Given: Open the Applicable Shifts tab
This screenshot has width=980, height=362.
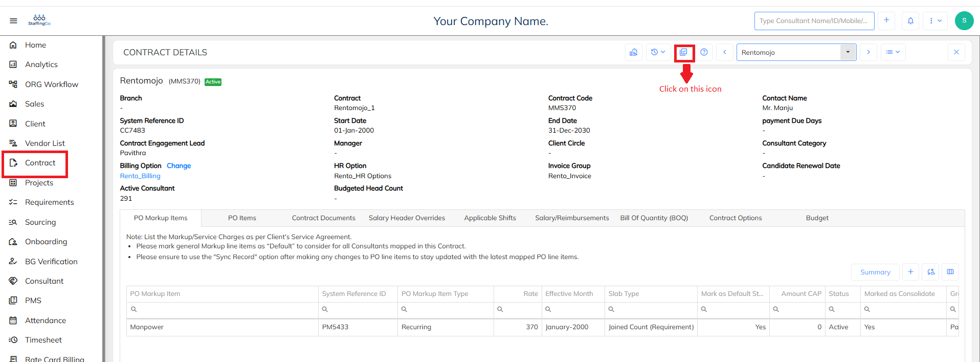Looking at the screenshot, I should 490,218.
